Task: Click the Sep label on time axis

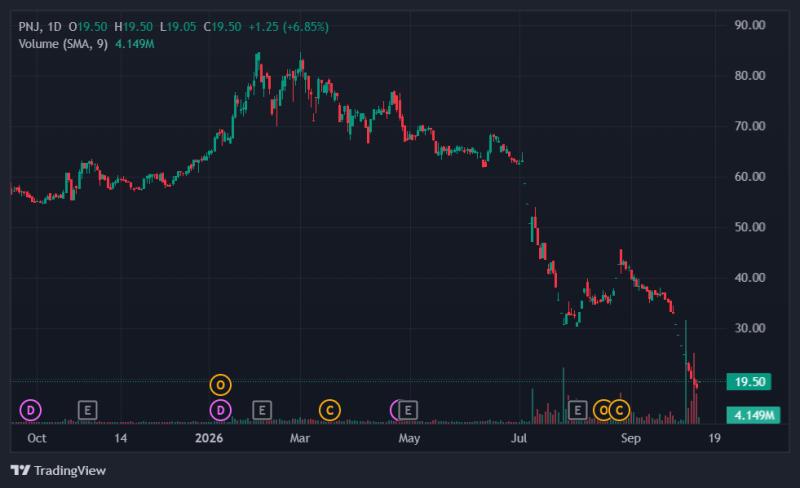Action: point(631,438)
